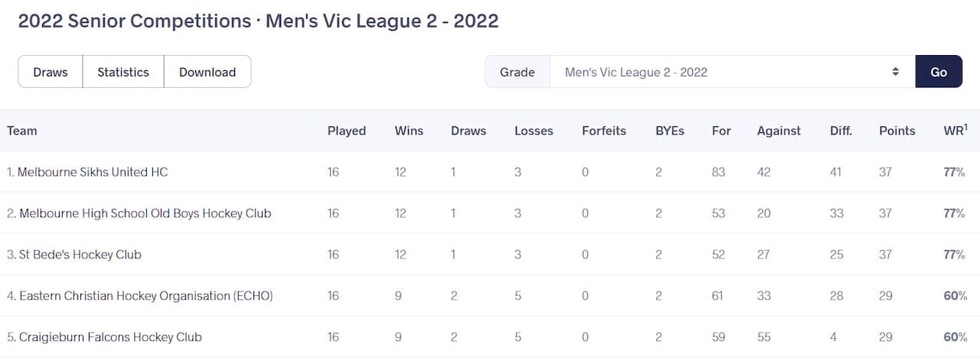Click the Points column header
The image size is (980, 364).
[897, 131]
